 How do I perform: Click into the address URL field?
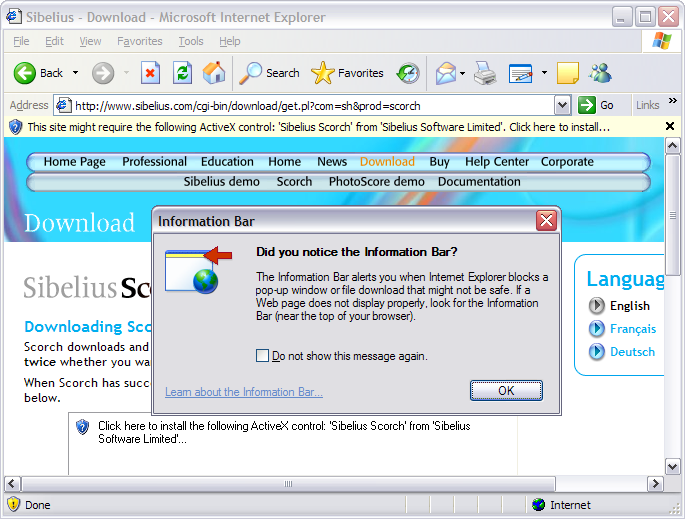point(313,106)
